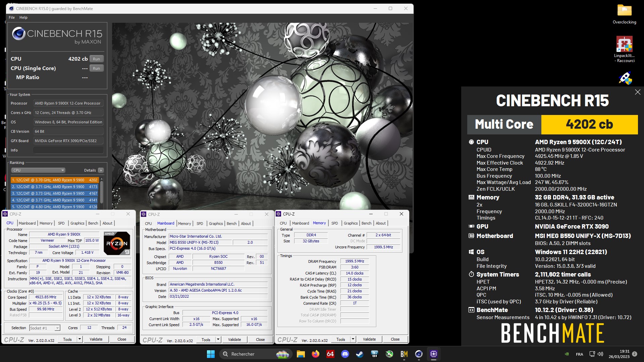This screenshot has height=362, width=644.
Task: Click Validate in left CPU-Z window
Action: [96, 339]
